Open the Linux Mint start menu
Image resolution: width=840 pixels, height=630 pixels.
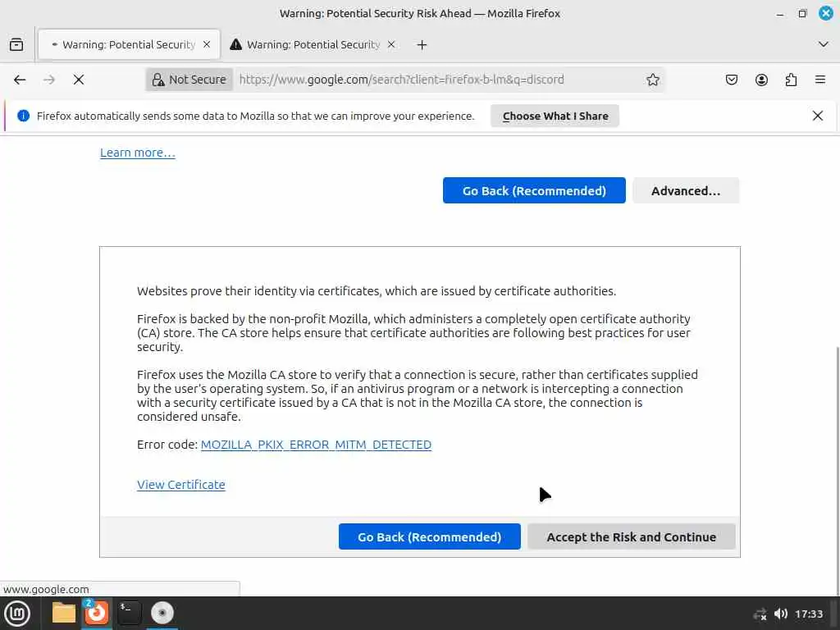click(17, 614)
